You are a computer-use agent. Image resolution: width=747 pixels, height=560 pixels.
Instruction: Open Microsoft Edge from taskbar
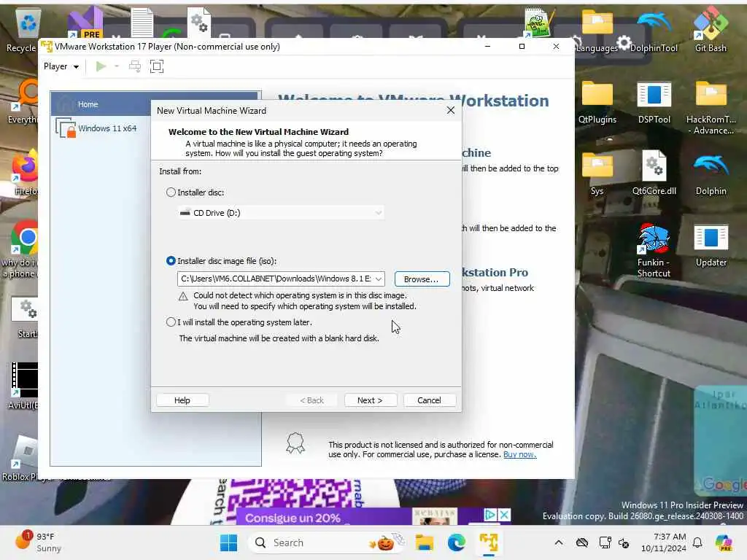(x=456, y=542)
